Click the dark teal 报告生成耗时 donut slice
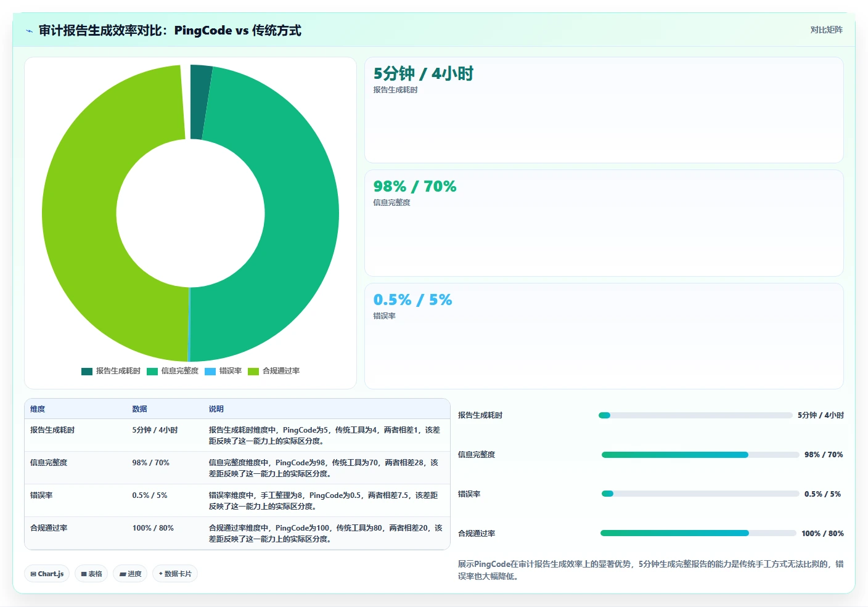The image size is (868, 607). point(200,102)
